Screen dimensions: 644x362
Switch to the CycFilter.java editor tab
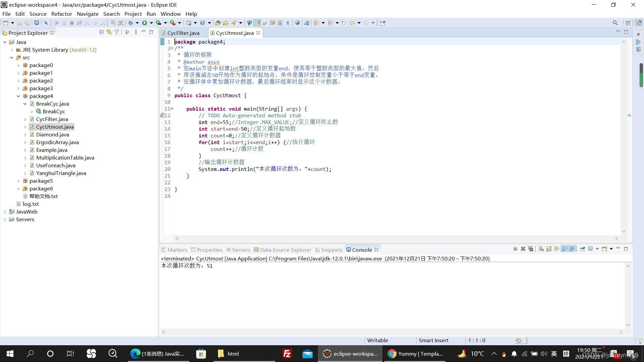pyautogui.click(x=181, y=33)
